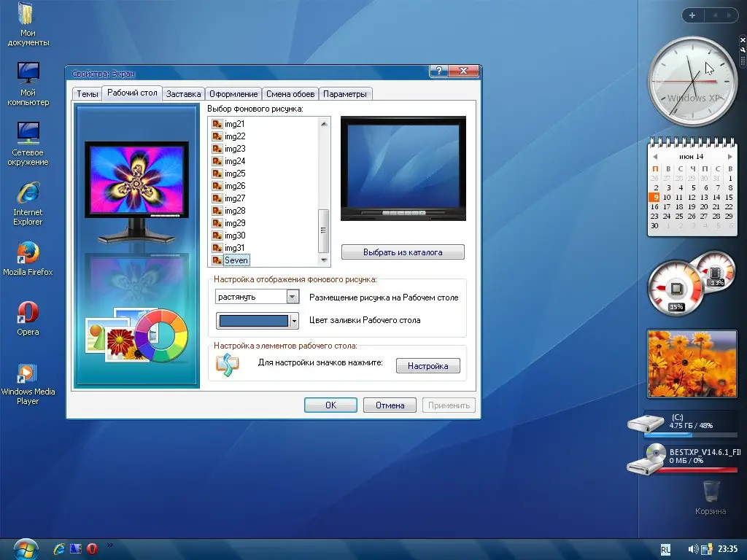Screen dimensions: 747x560
Task: Open the растянуть picture placement dropdown
Action: tap(257, 297)
